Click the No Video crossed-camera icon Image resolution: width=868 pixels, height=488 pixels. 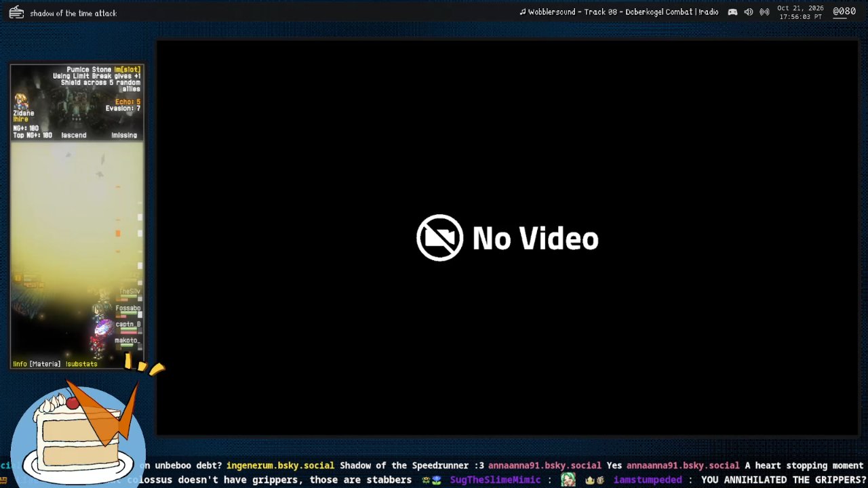440,238
